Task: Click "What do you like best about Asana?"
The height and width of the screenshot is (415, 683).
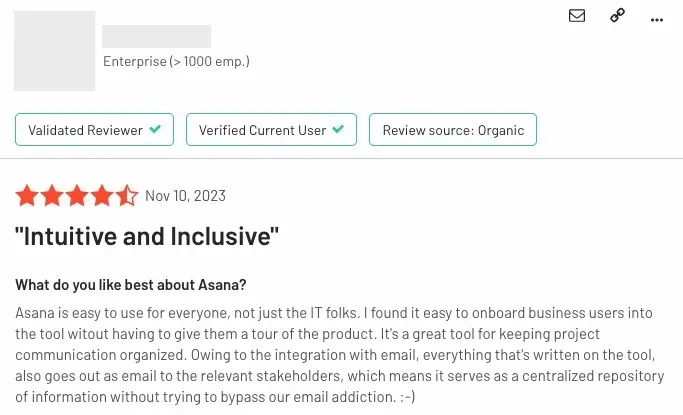Action: click(131, 285)
